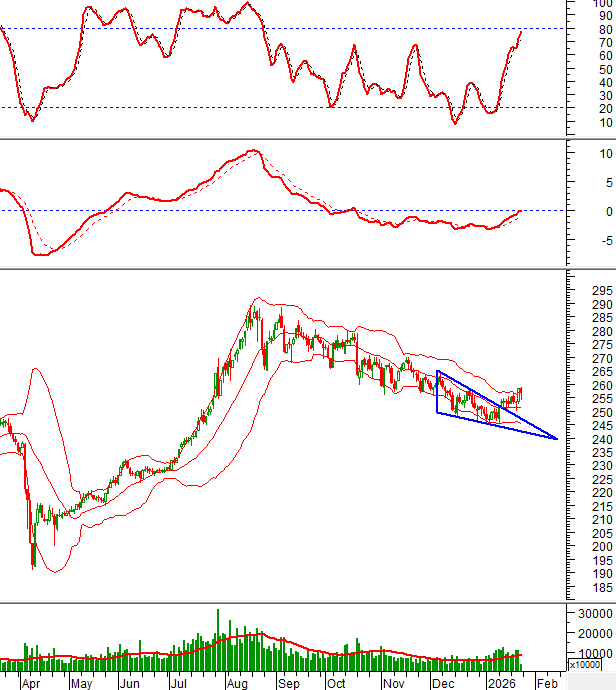Image resolution: width=616 pixels, height=690 pixels.
Task: Select the upper Bollinger band spike in April
Action: 37,369
